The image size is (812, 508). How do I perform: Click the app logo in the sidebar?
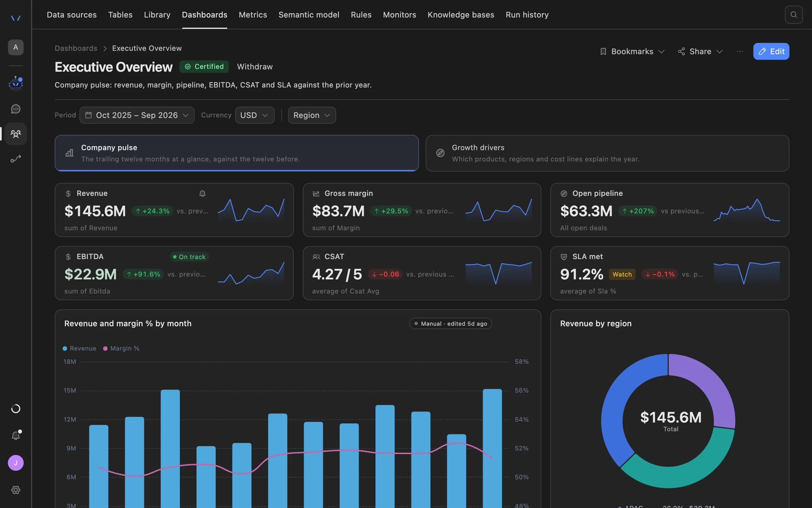(x=16, y=18)
